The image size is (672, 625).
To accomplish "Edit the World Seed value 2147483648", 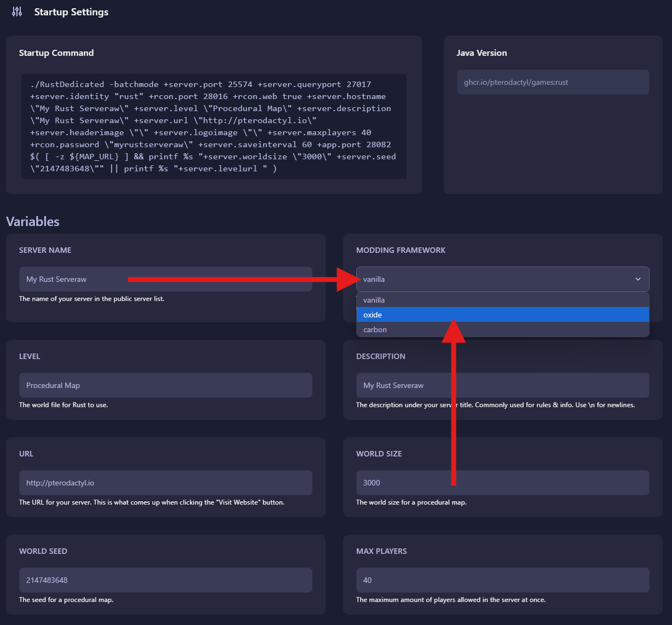I will point(165,580).
